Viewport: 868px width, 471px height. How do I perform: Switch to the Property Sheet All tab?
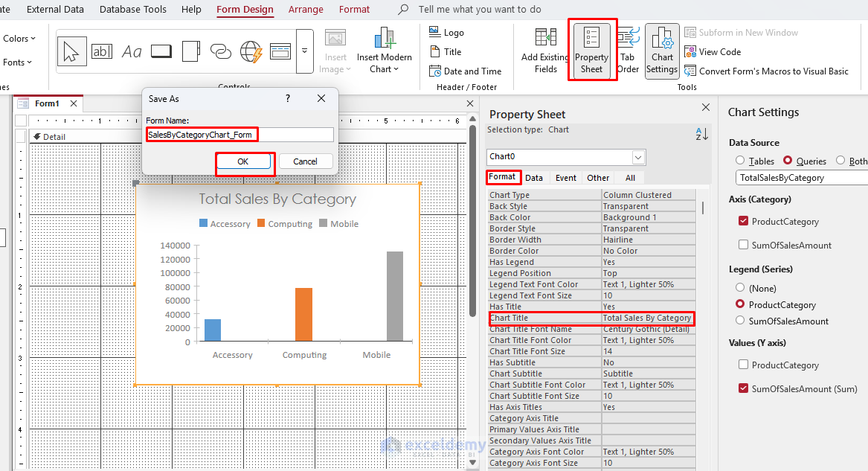630,178
